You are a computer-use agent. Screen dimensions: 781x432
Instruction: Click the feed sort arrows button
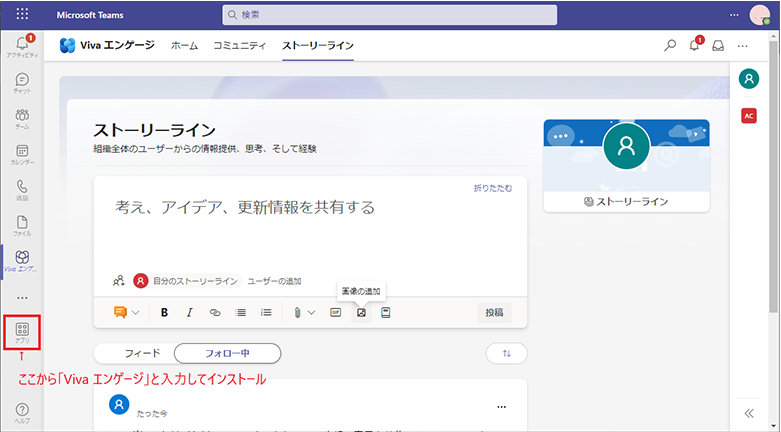click(x=507, y=353)
